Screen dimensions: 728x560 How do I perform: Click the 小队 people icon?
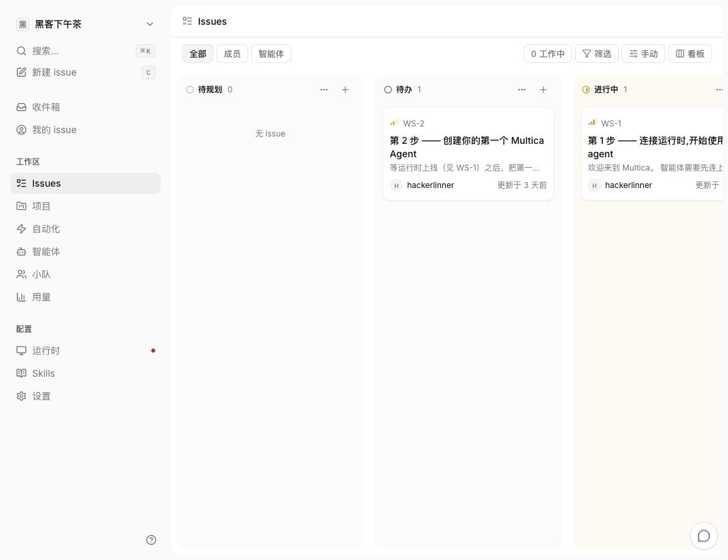point(21,274)
